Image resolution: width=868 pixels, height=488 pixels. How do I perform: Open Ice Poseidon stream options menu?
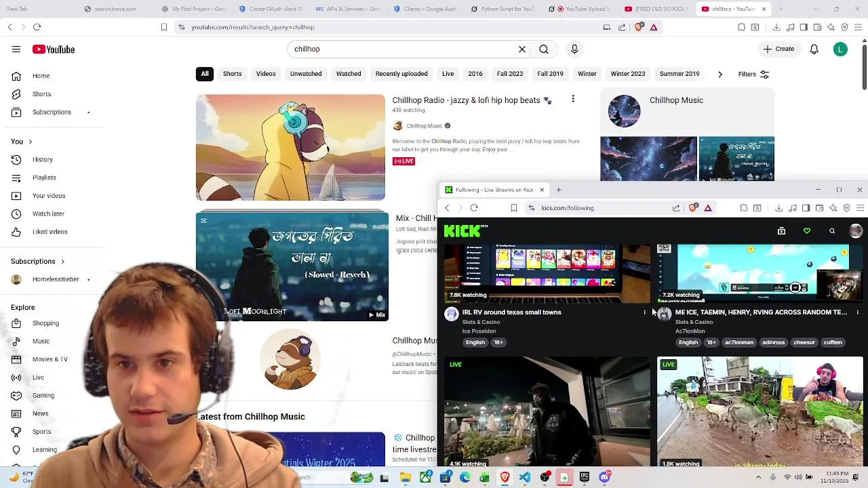pyautogui.click(x=645, y=312)
